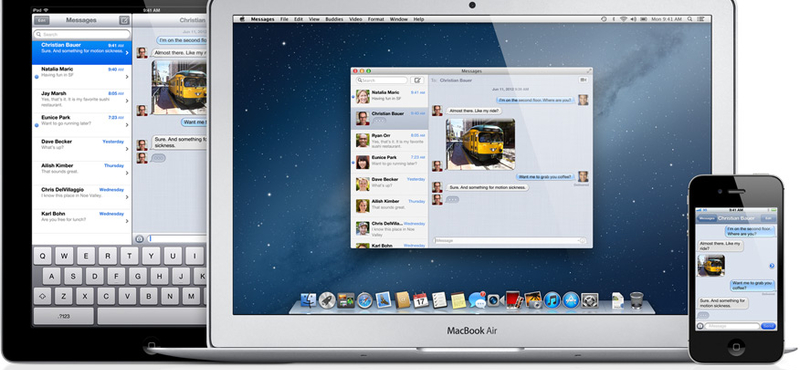Open App Store icon in dock
Viewport: 800px width, 370px height.
tap(571, 300)
